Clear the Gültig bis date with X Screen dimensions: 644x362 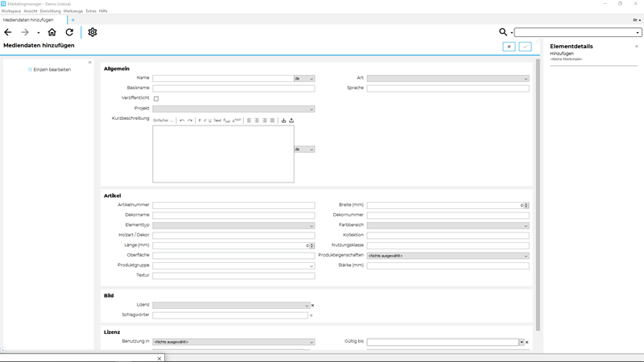pos(527,342)
